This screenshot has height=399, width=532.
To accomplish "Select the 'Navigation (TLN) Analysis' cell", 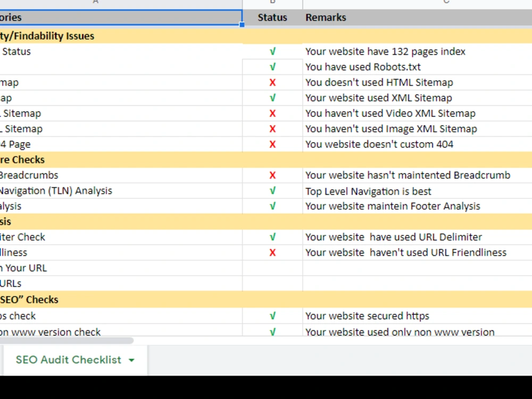I will pyautogui.click(x=121, y=191).
